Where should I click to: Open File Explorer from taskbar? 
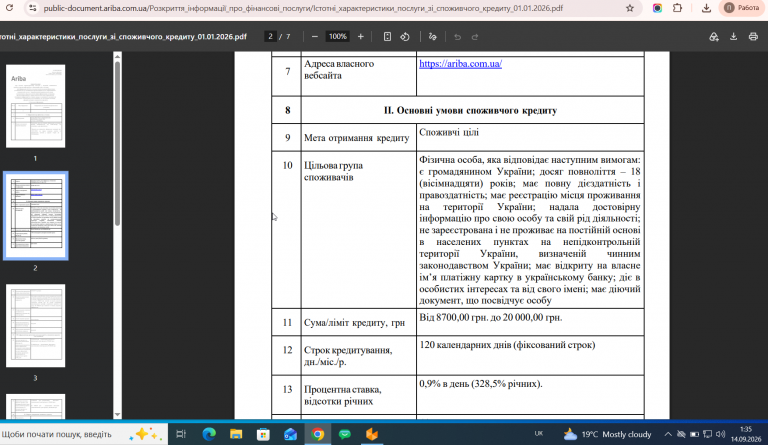click(x=236, y=434)
